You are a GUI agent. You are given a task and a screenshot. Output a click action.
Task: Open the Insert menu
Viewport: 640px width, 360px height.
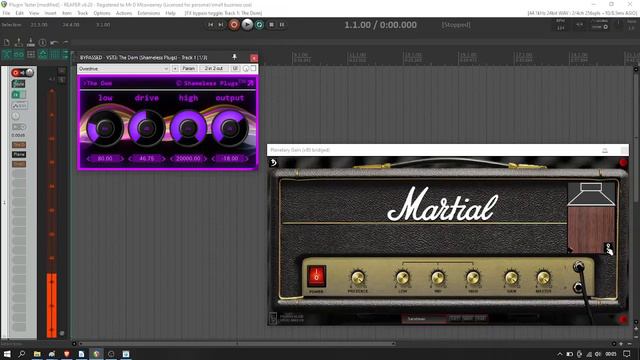(51, 13)
